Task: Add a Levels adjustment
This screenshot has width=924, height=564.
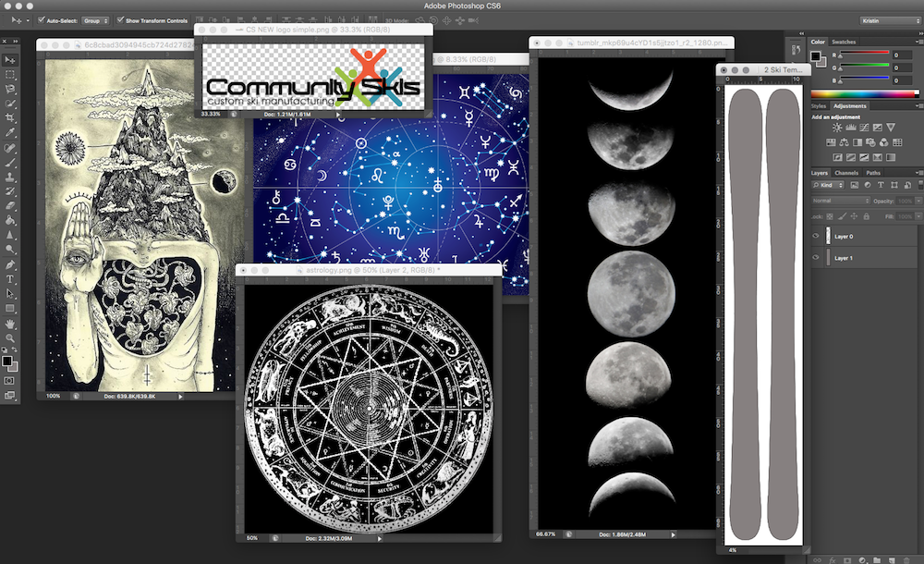Action: (850, 128)
